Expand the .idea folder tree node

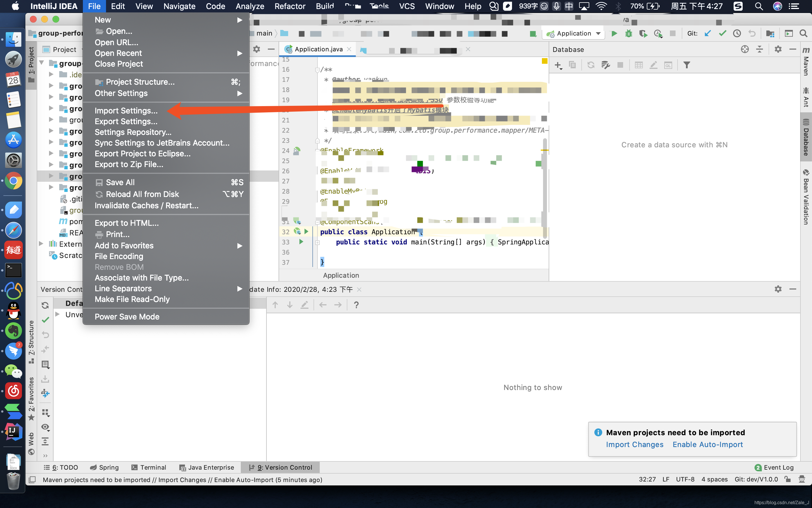pos(51,74)
